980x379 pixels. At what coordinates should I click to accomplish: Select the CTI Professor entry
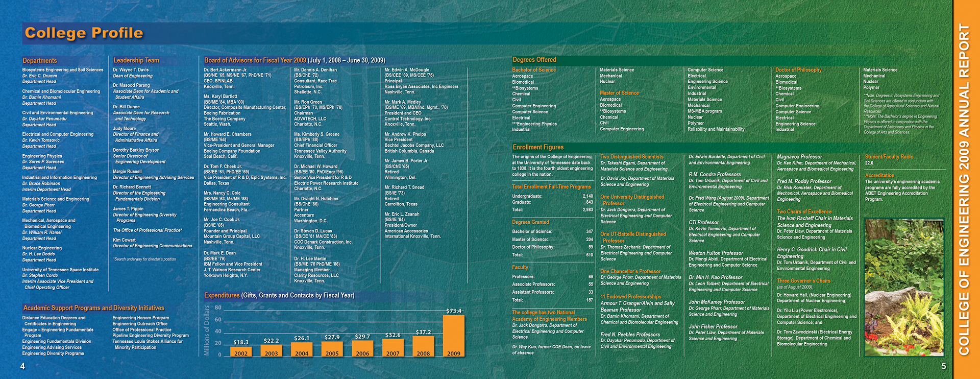(x=703, y=223)
